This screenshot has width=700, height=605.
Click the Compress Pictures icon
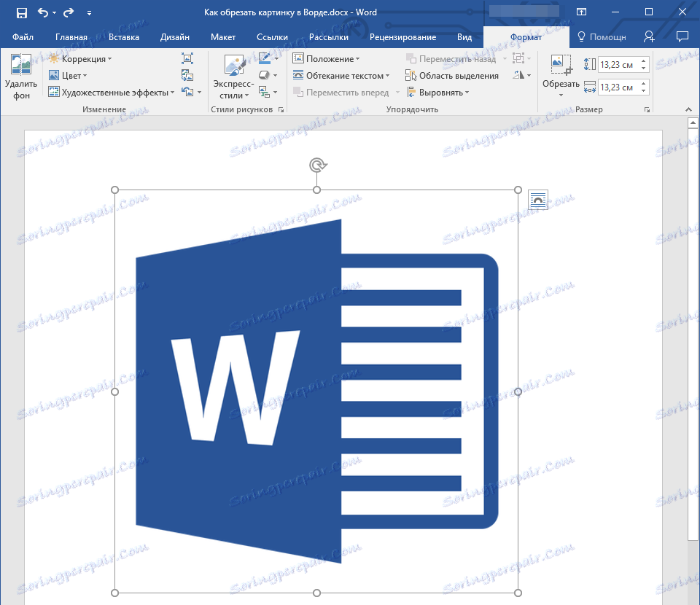pyautogui.click(x=187, y=58)
